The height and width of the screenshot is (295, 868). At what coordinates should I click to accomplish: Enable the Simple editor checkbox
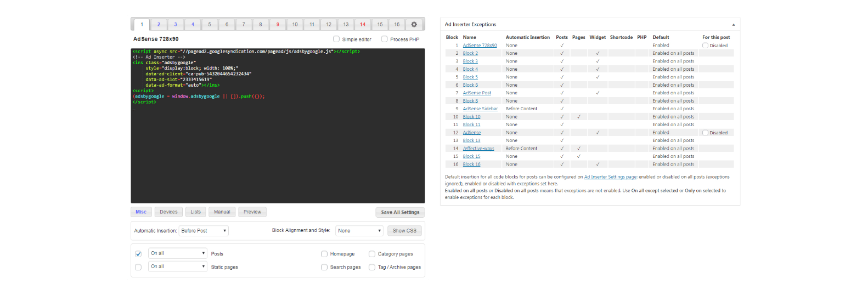[x=336, y=39]
